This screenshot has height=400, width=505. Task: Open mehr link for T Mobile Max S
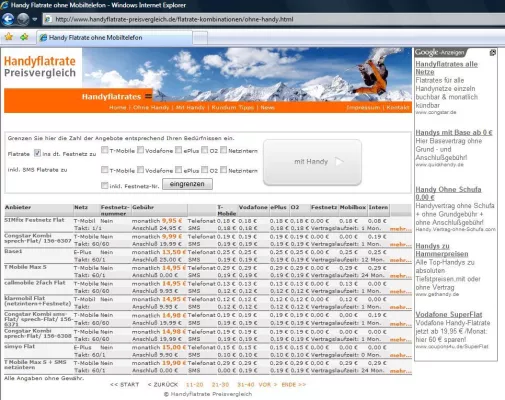point(400,276)
